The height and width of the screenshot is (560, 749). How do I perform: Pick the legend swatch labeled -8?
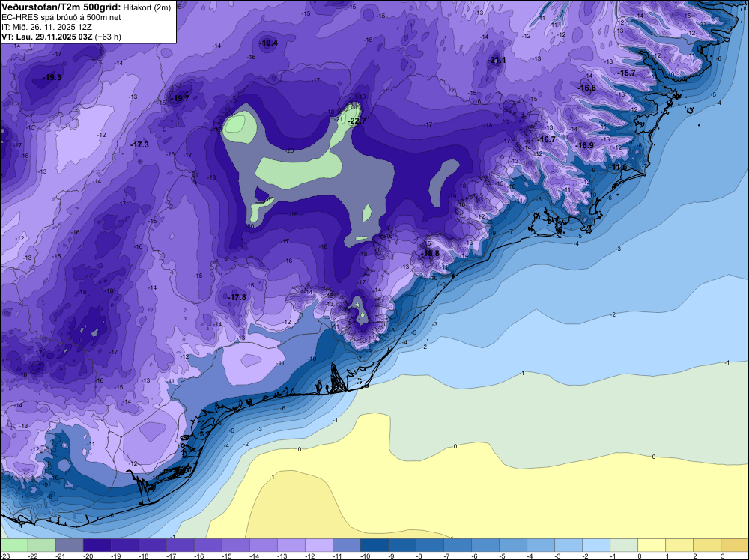429,545
